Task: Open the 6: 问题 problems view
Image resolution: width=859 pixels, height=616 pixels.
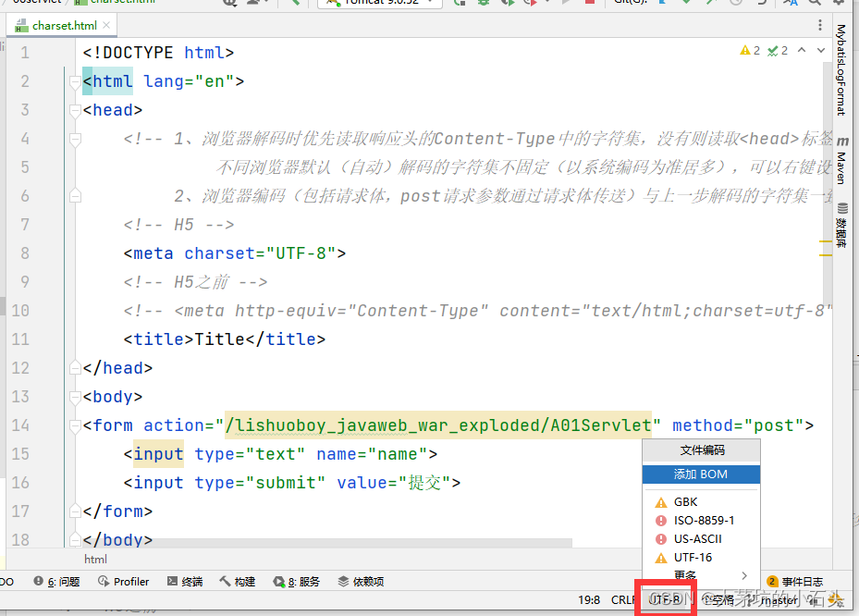Action: [x=57, y=581]
